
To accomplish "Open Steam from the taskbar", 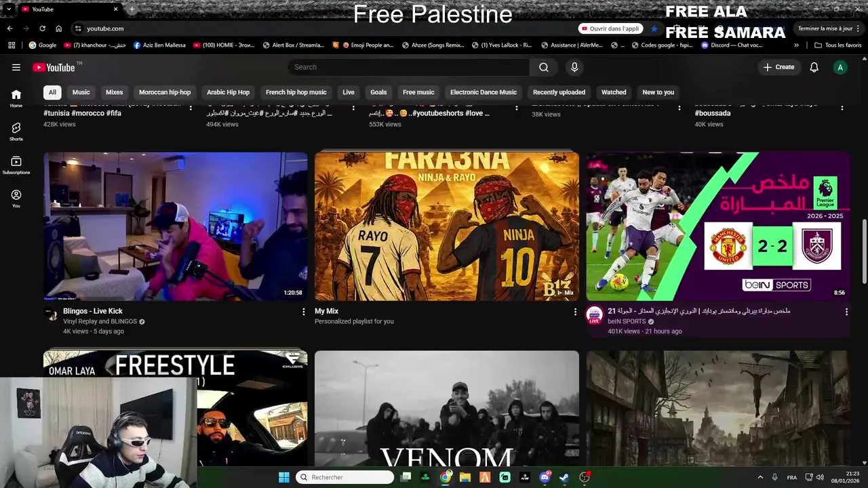I will 564,477.
